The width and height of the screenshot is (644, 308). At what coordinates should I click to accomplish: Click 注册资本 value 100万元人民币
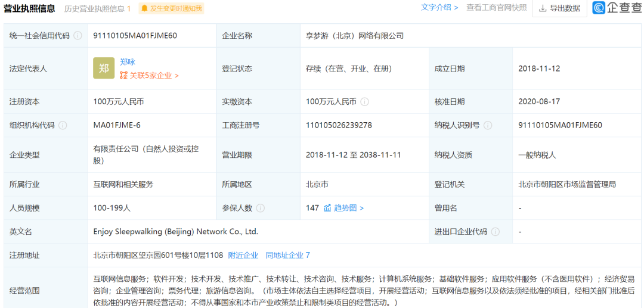pos(118,102)
